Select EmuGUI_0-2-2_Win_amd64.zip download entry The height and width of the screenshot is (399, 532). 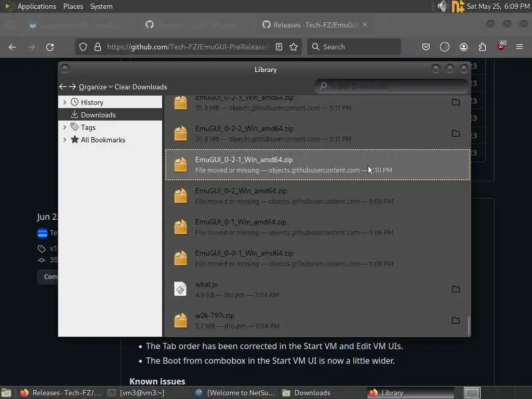[317, 134]
